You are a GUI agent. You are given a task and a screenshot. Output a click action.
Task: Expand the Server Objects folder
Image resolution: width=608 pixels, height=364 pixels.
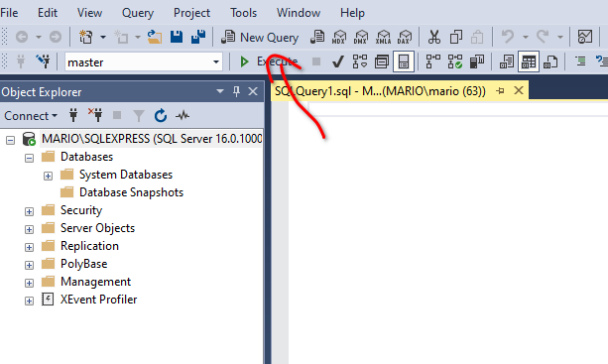pyautogui.click(x=29, y=229)
